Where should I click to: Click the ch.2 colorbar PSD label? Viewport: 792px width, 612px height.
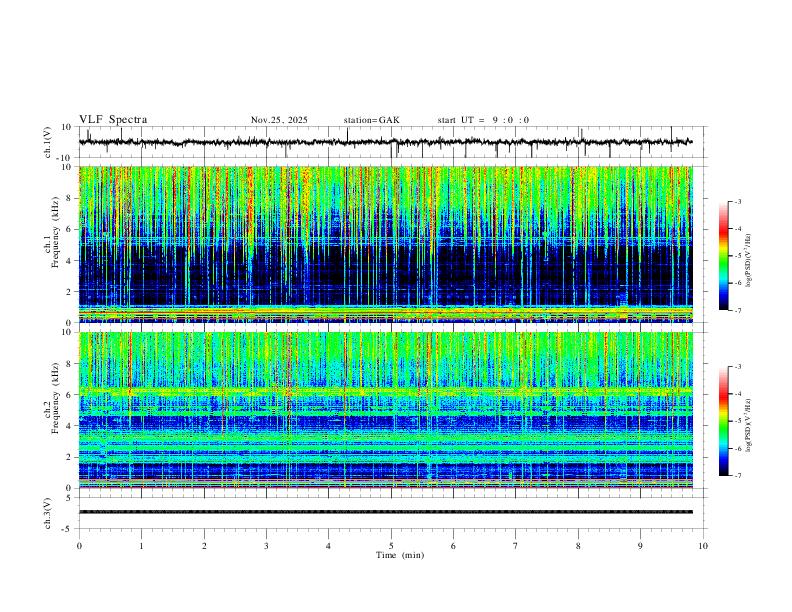tap(749, 425)
